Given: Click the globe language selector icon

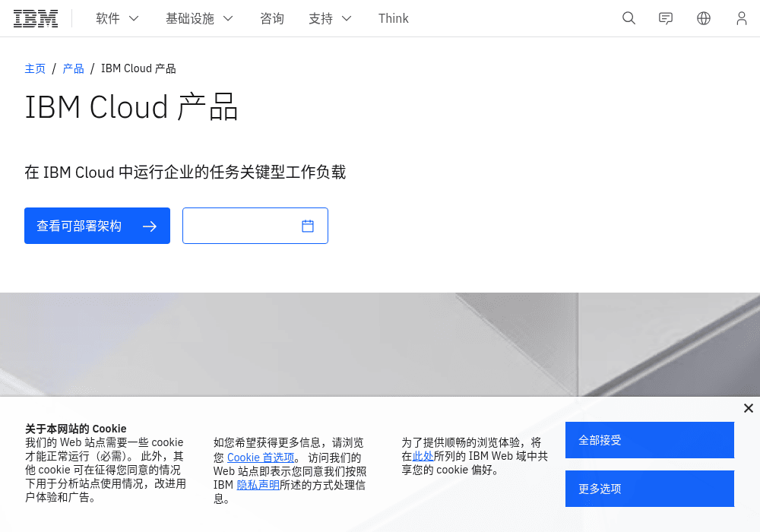Looking at the screenshot, I should coord(703,18).
